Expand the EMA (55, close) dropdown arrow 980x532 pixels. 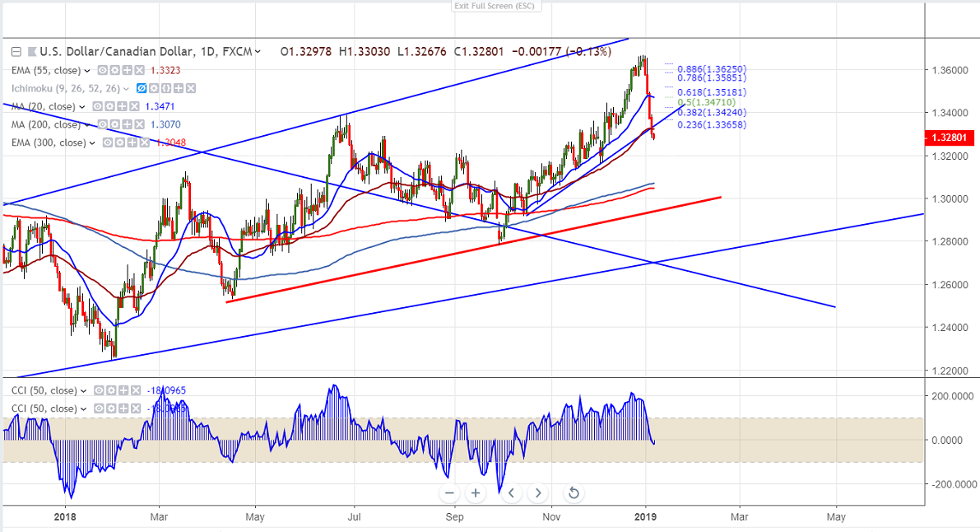[x=87, y=71]
